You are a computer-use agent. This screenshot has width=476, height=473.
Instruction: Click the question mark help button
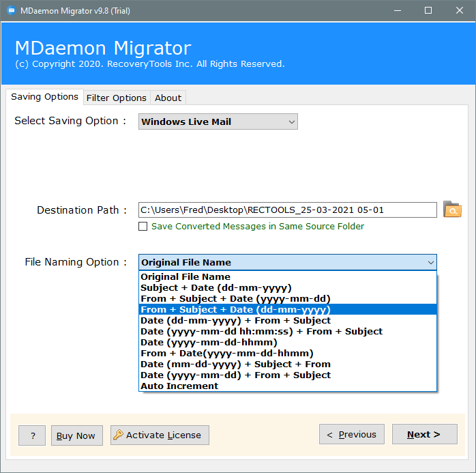tap(32, 435)
